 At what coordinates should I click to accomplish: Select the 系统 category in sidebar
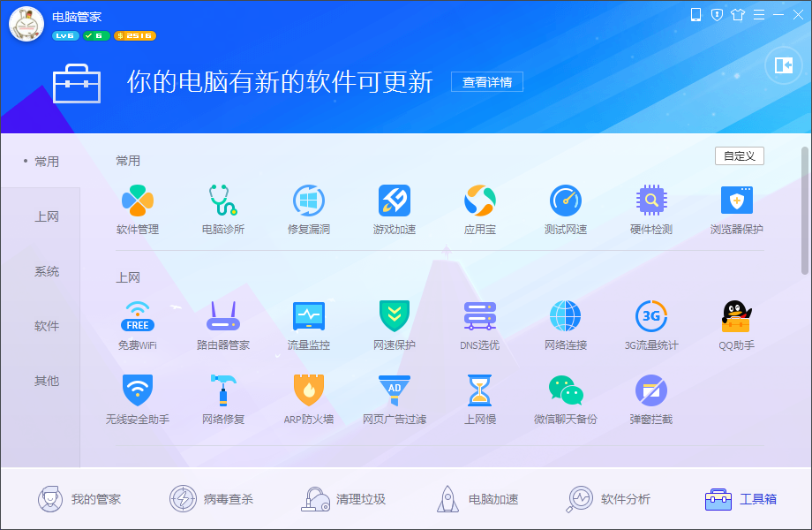(x=47, y=271)
